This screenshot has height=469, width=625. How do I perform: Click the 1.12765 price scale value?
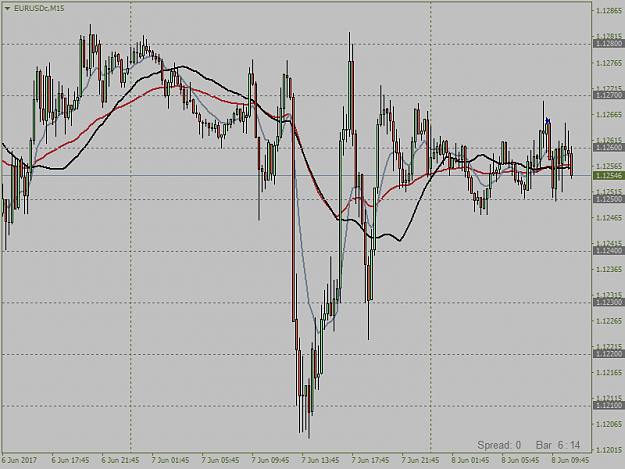[609, 63]
